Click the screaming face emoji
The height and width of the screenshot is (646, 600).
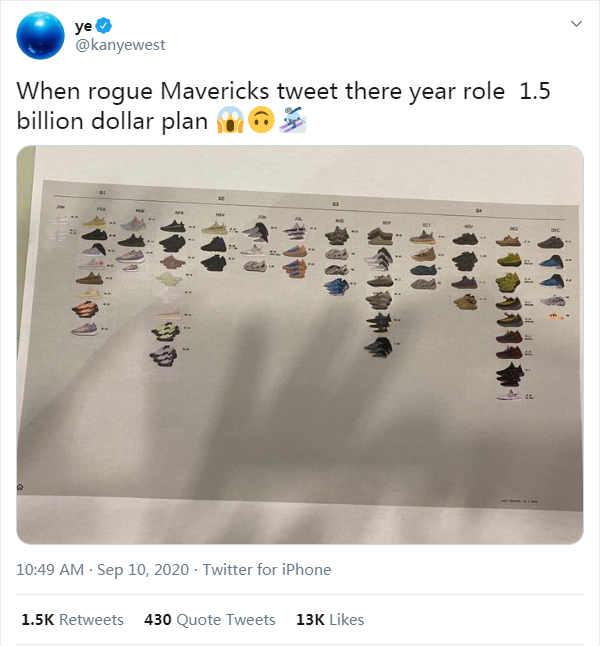[229, 122]
